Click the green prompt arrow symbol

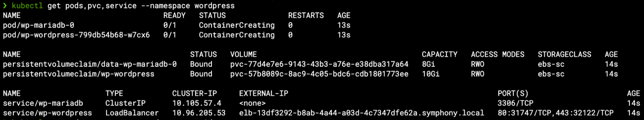pyautogui.click(x=5, y=5)
